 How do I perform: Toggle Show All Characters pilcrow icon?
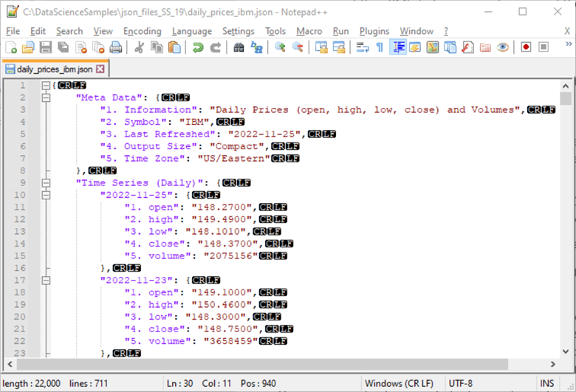click(x=380, y=47)
